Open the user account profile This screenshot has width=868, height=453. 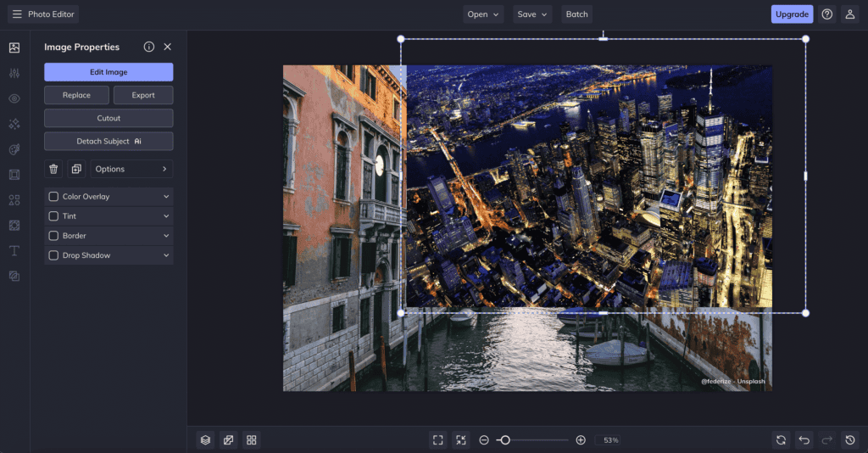(x=849, y=14)
